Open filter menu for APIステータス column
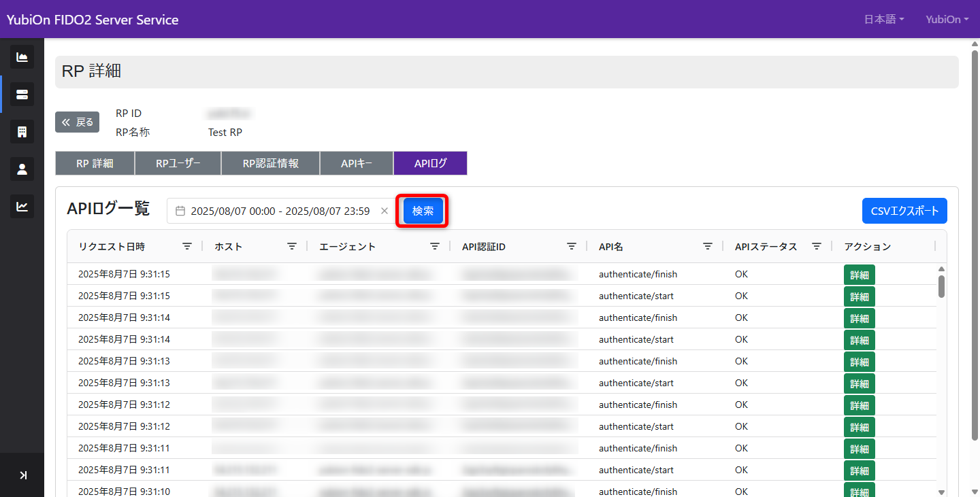Image resolution: width=980 pixels, height=497 pixels. 817,247
